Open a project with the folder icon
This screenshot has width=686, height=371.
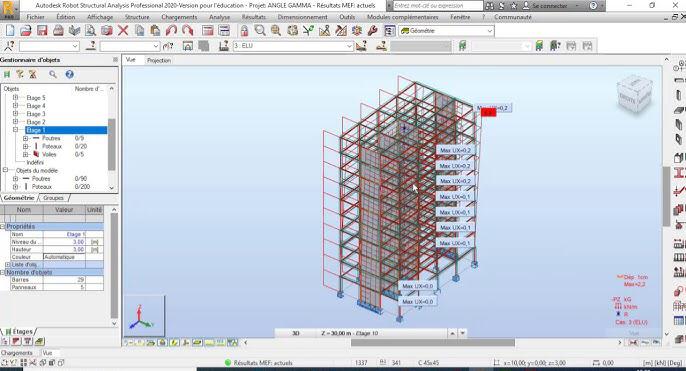[x=26, y=30]
